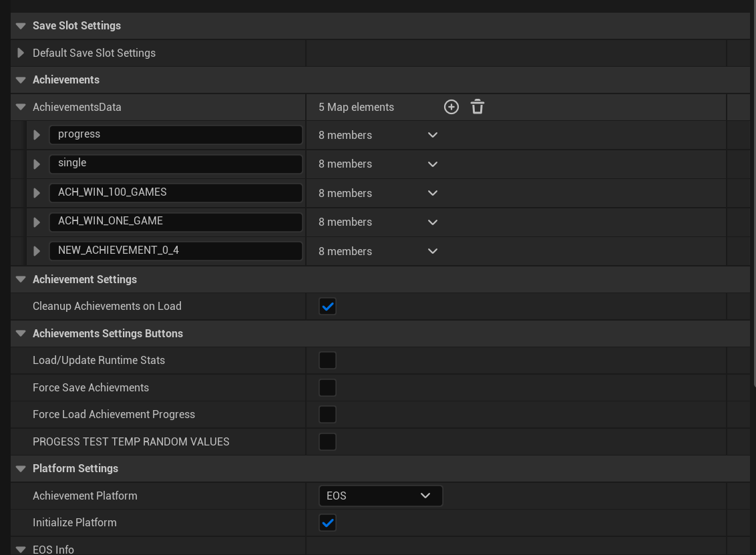
Task: Toggle PROGESS TEST TEMP RANDOM VALUES checkbox
Action: [327, 441]
